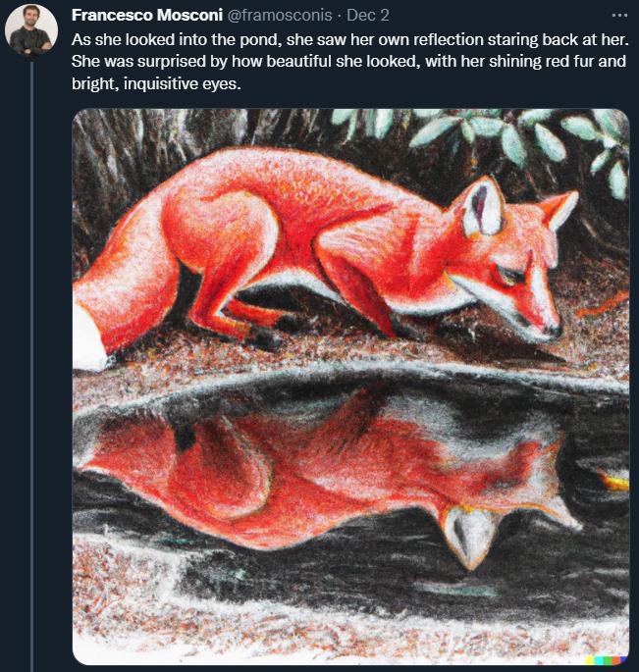Click the fox's pointed ears in image
This screenshot has height=672, width=639.
pos(486,204)
